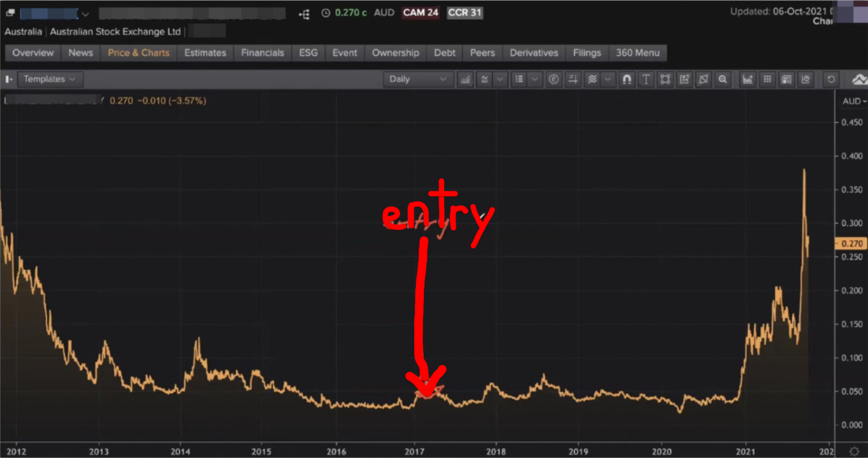Open the AUD currency axis dropdown
The width and height of the screenshot is (868, 458).
pos(853,101)
